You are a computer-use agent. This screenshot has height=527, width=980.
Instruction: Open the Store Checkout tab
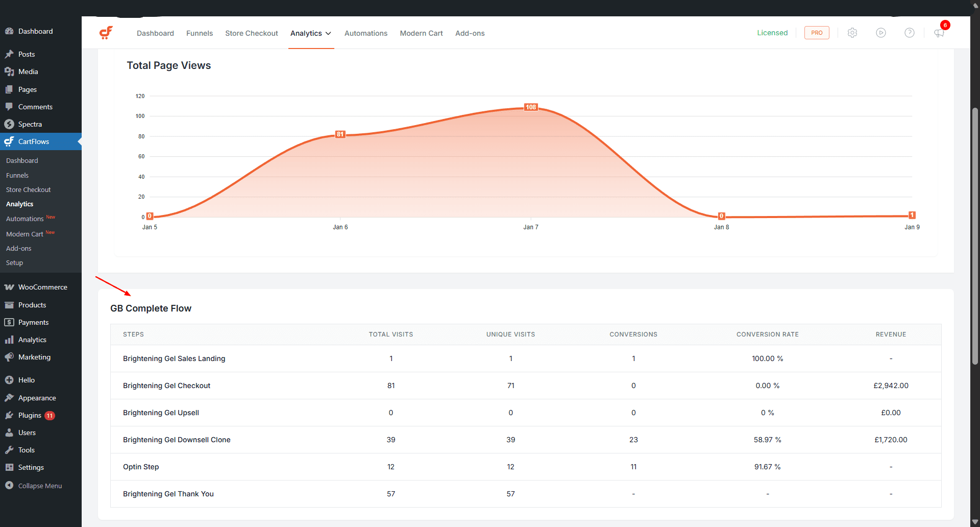point(251,33)
